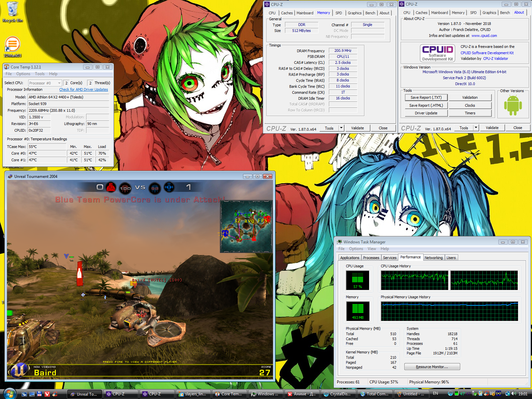532x399 pixels.
Task: Open the Tools menu in Core Temp
Action: [40, 74]
